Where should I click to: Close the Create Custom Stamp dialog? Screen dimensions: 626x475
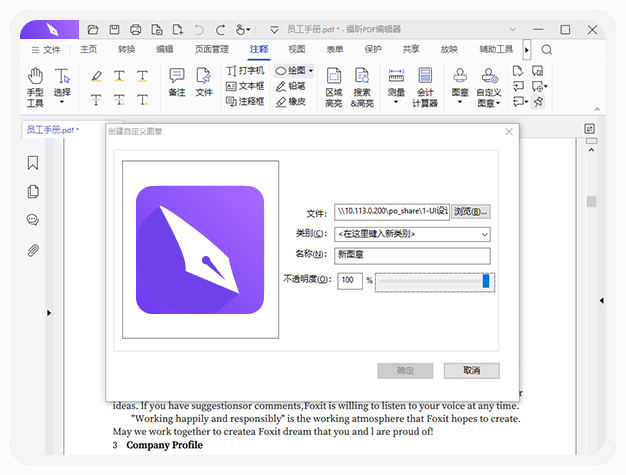pyautogui.click(x=509, y=132)
